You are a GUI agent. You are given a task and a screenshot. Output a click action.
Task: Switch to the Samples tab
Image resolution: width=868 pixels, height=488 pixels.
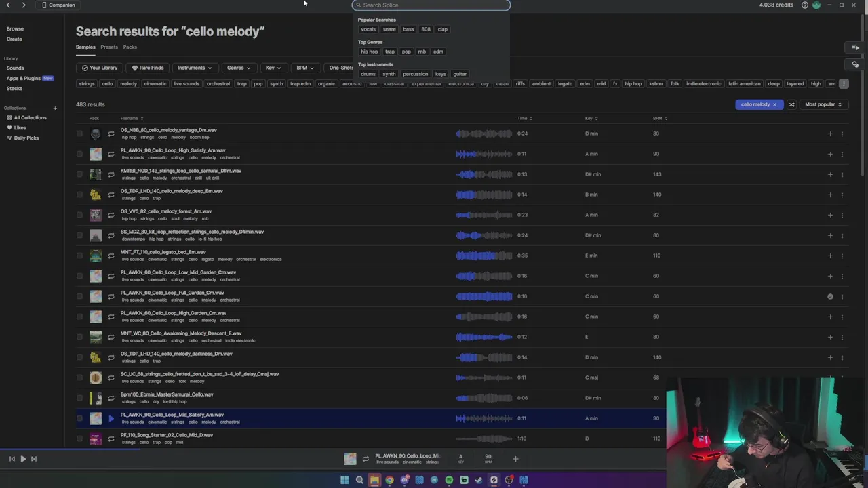tap(85, 47)
